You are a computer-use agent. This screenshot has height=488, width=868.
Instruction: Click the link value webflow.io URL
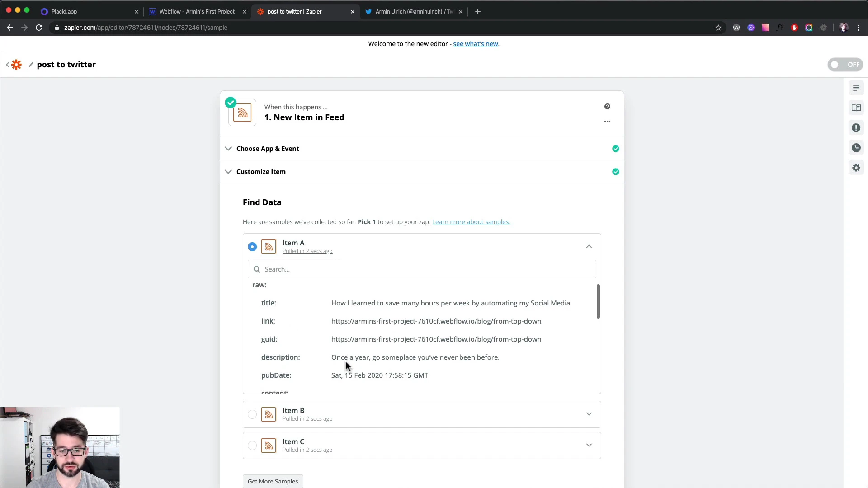(x=436, y=321)
